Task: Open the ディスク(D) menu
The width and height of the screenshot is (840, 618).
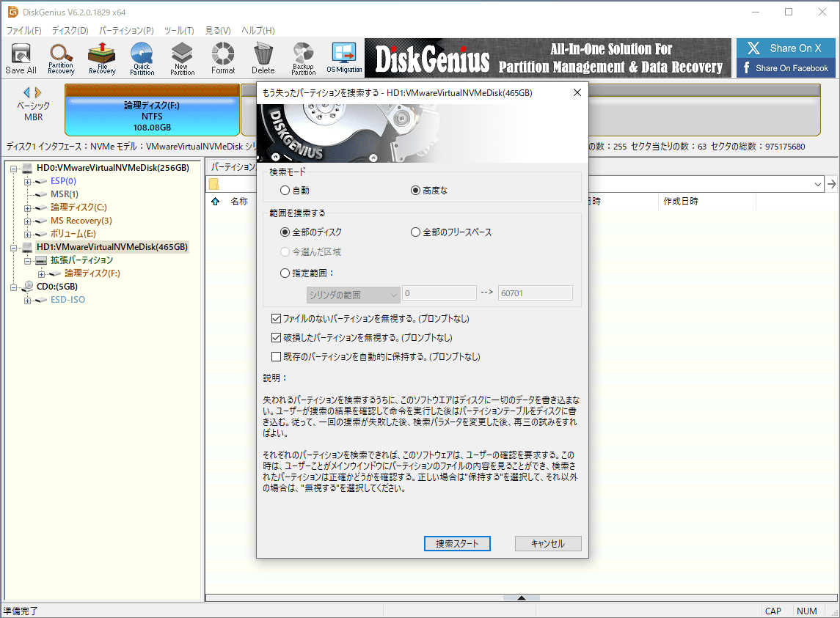Action: point(70,31)
